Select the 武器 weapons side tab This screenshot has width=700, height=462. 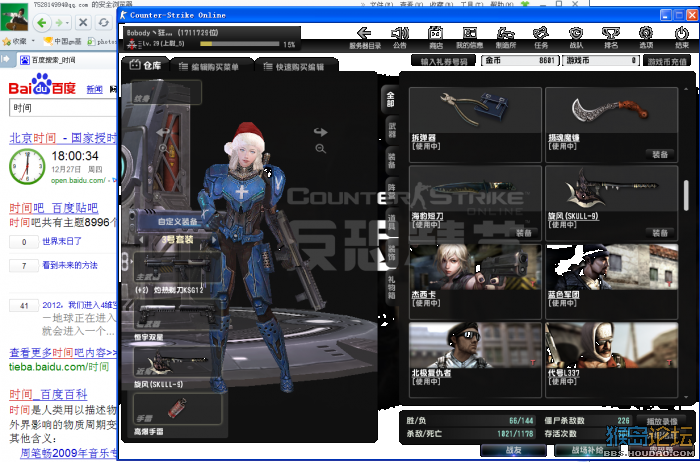point(391,130)
